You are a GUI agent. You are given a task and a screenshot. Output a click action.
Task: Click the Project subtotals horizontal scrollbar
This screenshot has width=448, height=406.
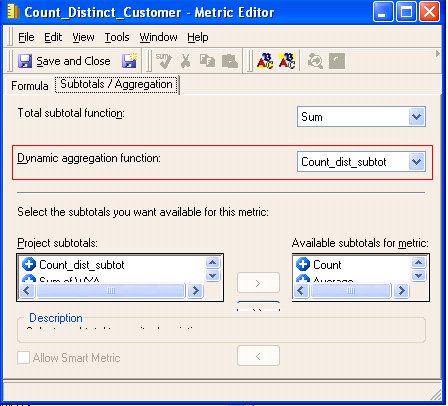click(111, 291)
